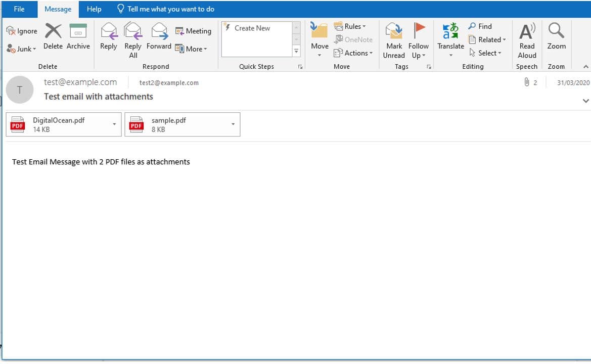Open the sample.pdf attachment dropdown arrow
591x364 pixels.
click(x=233, y=124)
